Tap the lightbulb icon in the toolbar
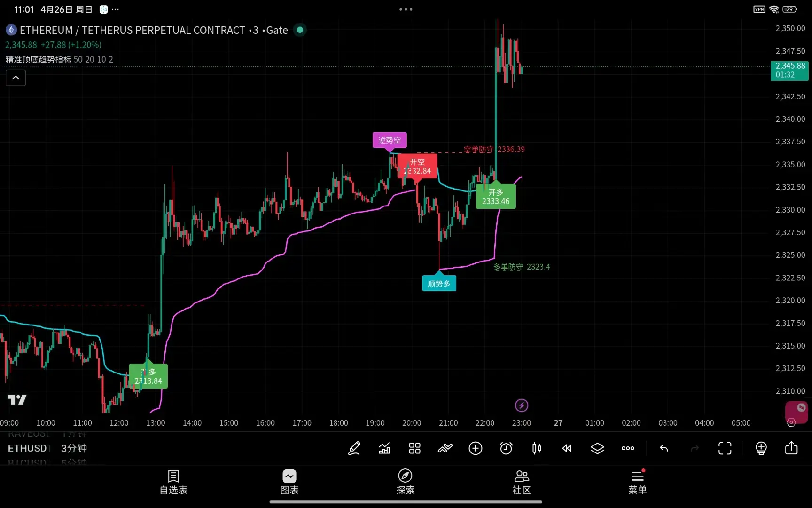 click(761, 448)
